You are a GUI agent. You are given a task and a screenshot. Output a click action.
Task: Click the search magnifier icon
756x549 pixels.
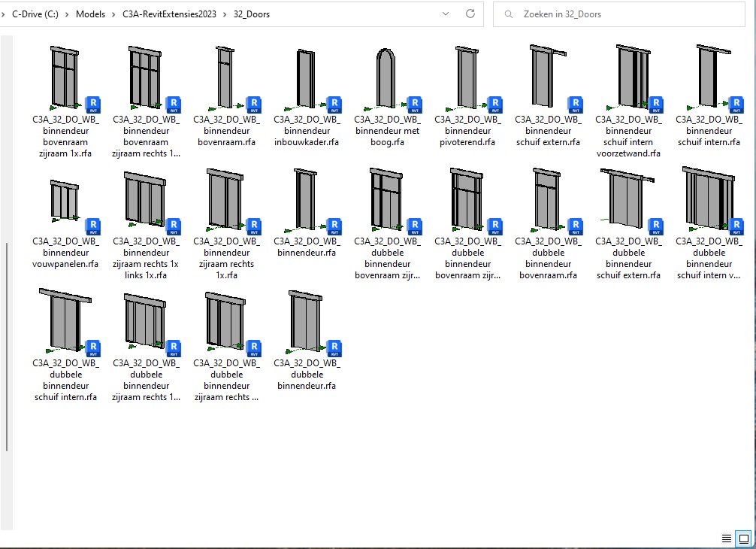(510, 14)
